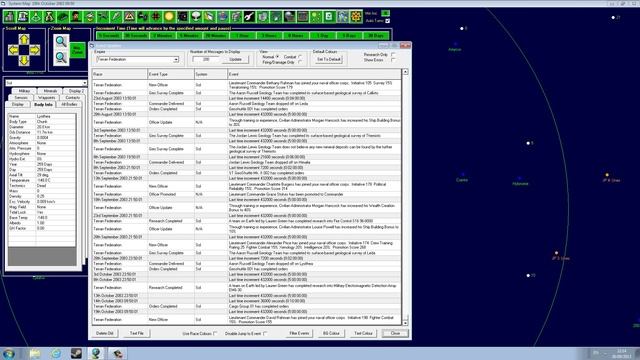
Task: Click the scroll map down arrow
Action: point(24,60)
